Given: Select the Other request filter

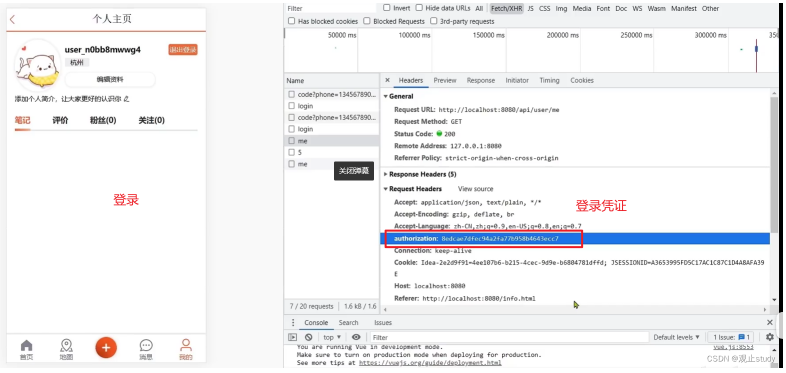Looking at the screenshot, I should [x=710, y=9].
